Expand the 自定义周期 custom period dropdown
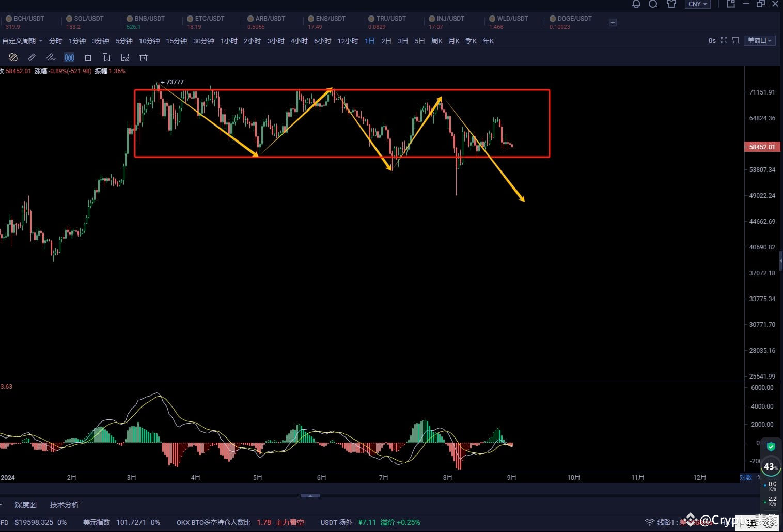 pos(22,41)
